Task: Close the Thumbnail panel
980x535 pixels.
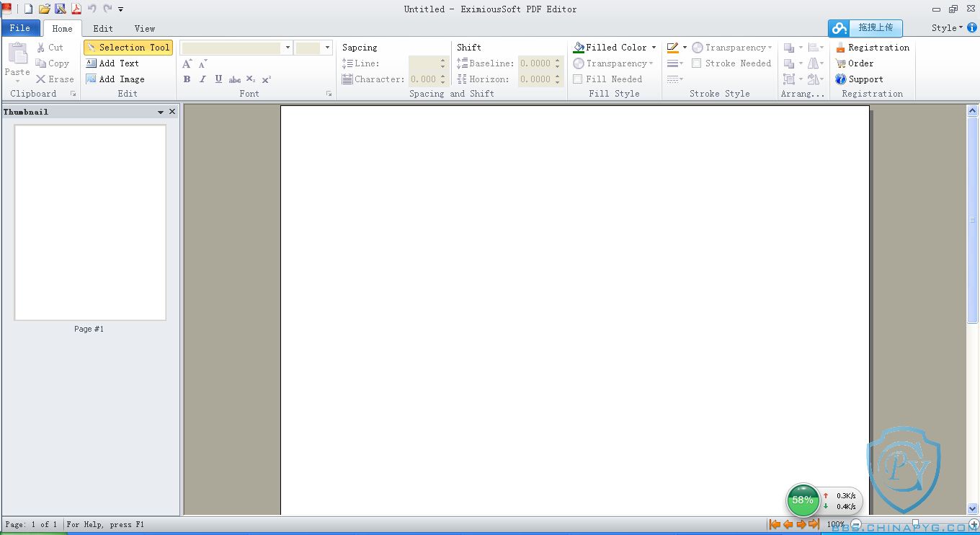Action: pos(172,112)
